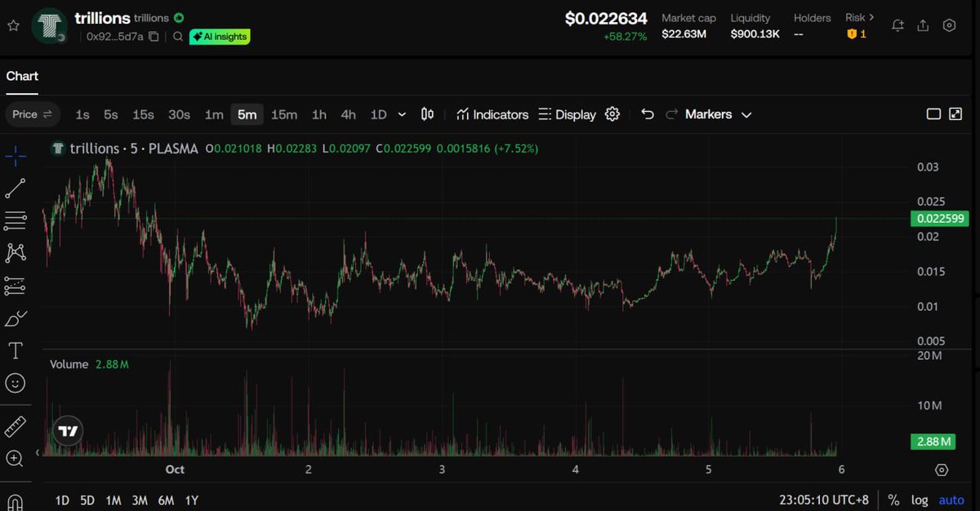This screenshot has height=511, width=980.
Task: Click the TradingView logo
Action: click(x=68, y=430)
